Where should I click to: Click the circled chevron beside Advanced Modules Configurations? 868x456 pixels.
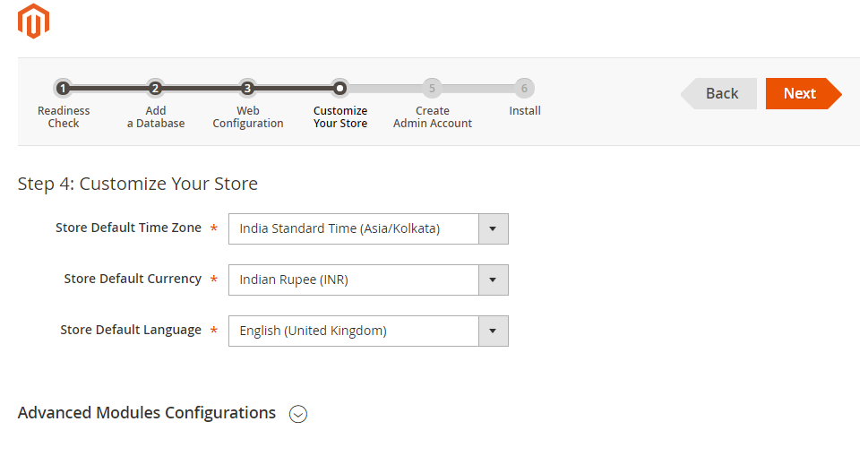coord(298,414)
